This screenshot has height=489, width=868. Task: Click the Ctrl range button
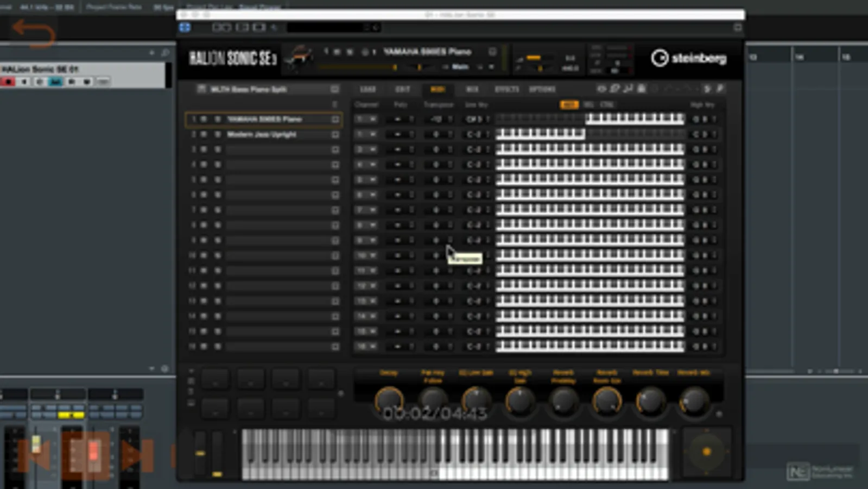coord(607,104)
